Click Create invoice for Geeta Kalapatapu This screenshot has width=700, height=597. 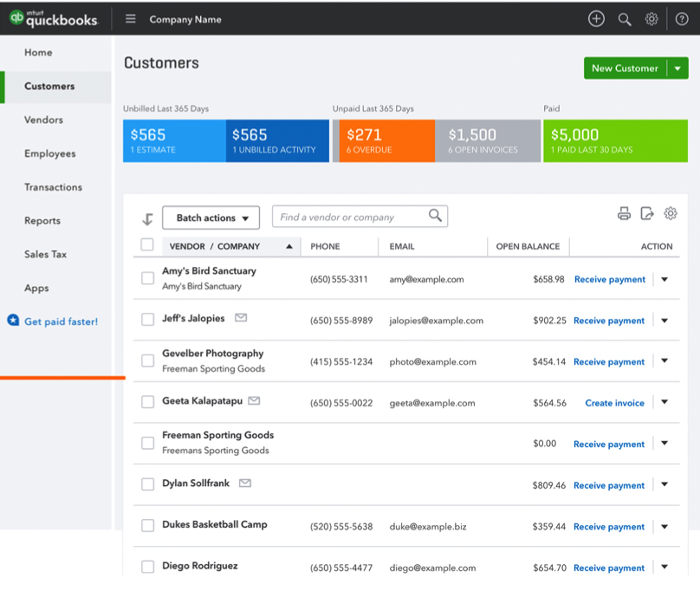click(x=615, y=403)
